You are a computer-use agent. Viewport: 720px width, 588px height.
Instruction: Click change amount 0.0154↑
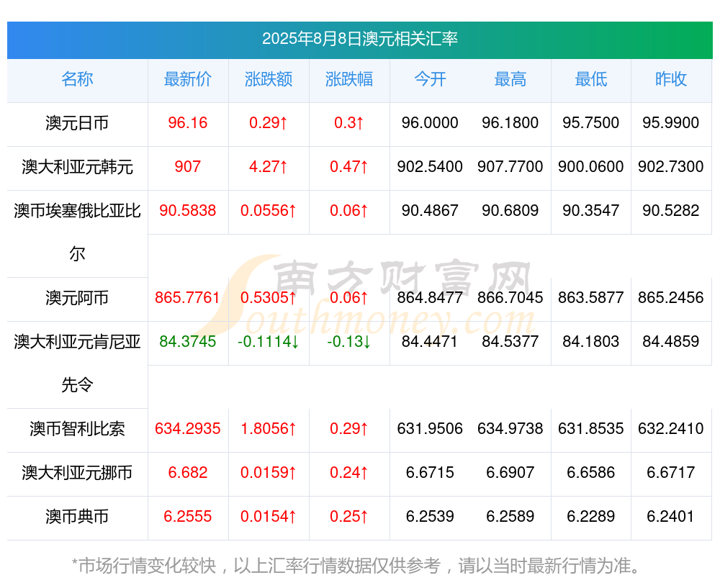click(x=268, y=516)
